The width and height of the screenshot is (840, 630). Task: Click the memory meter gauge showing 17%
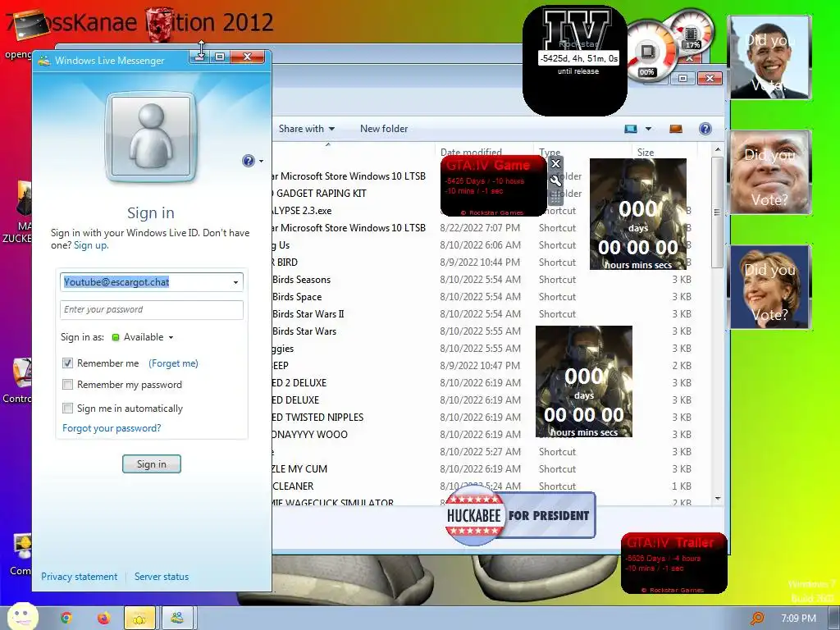[x=692, y=32]
